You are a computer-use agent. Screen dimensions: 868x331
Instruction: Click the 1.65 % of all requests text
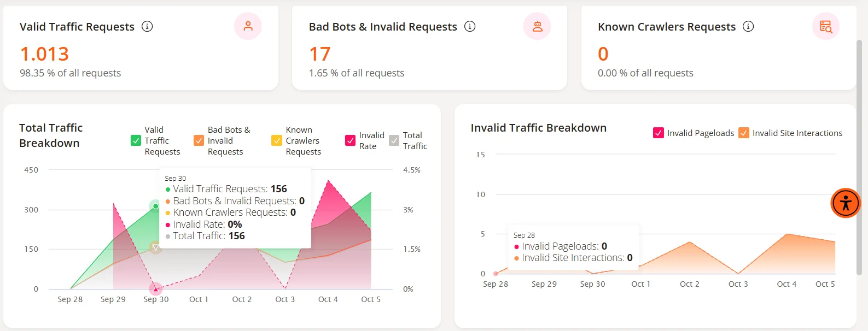coord(357,73)
